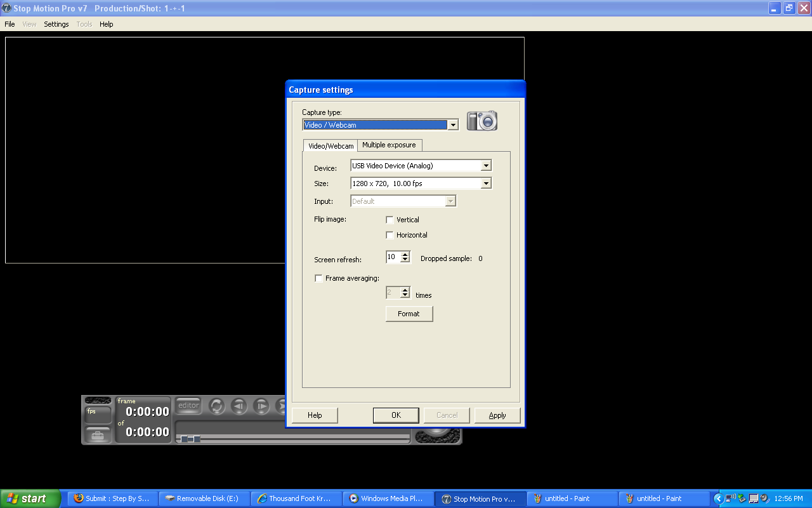Screen dimensions: 812x508
Task: Click Apply in Capture settings
Action: (x=497, y=415)
